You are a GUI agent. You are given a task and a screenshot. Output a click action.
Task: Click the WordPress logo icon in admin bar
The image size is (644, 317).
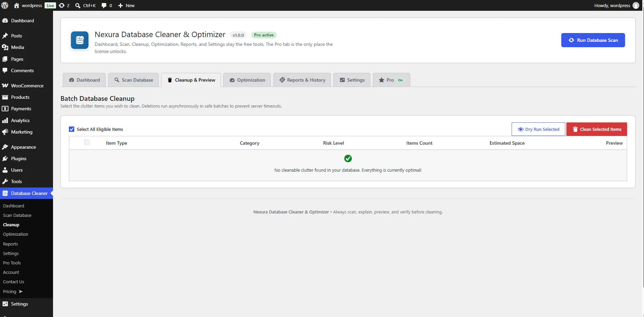coord(5,5)
